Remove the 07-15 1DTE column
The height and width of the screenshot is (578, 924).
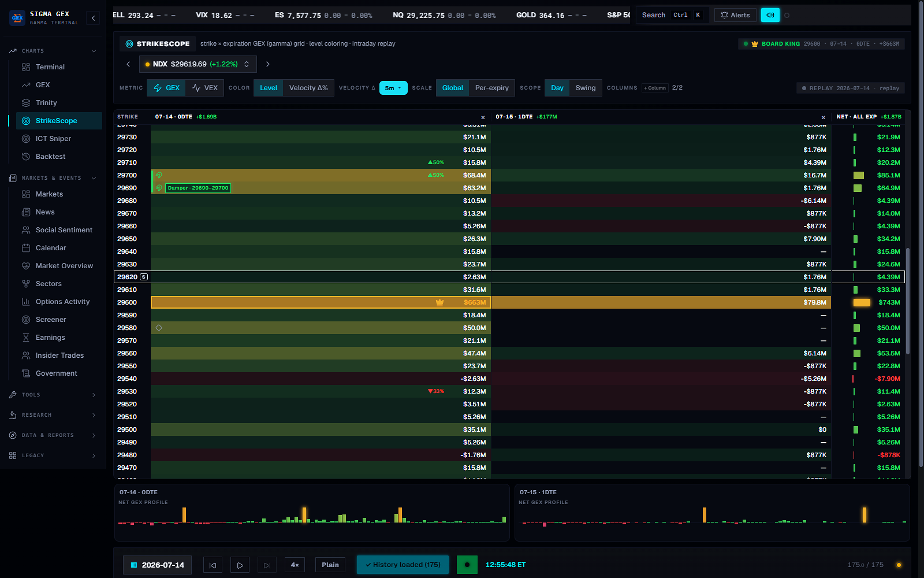tap(824, 117)
